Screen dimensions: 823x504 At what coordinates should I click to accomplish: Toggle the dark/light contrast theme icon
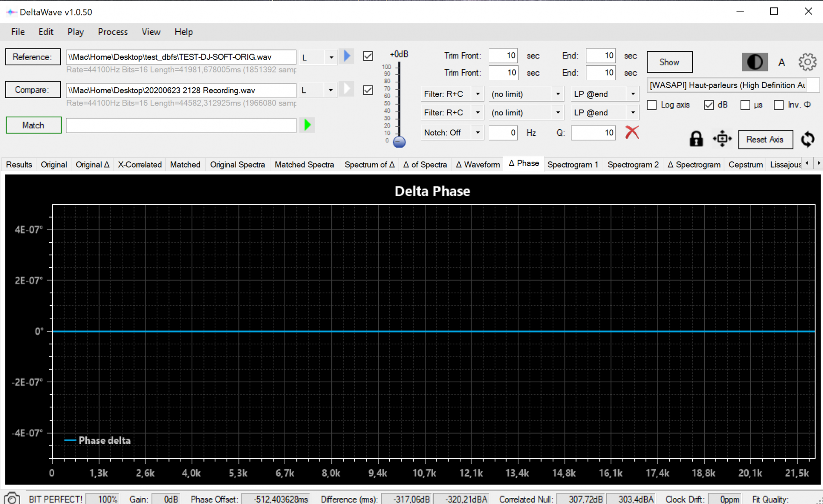tap(754, 62)
